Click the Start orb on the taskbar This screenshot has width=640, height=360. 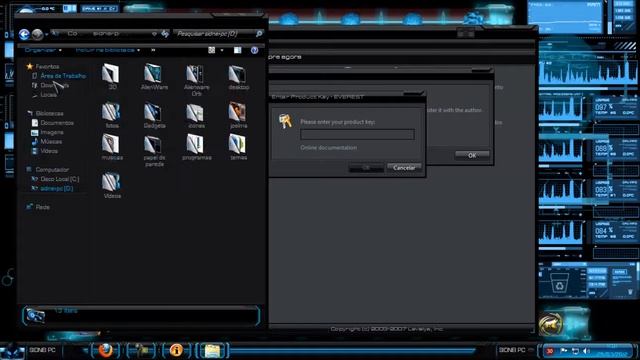tap(11, 351)
